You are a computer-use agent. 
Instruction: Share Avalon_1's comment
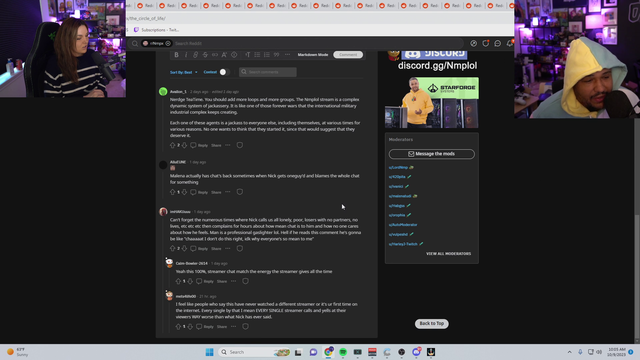[x=216, y=145]
